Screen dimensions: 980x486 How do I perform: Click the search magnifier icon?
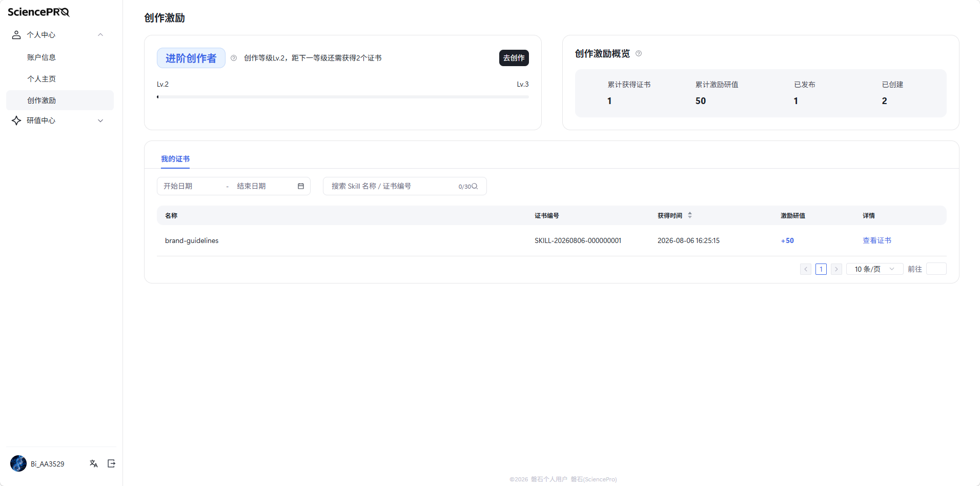click(475, 186)
